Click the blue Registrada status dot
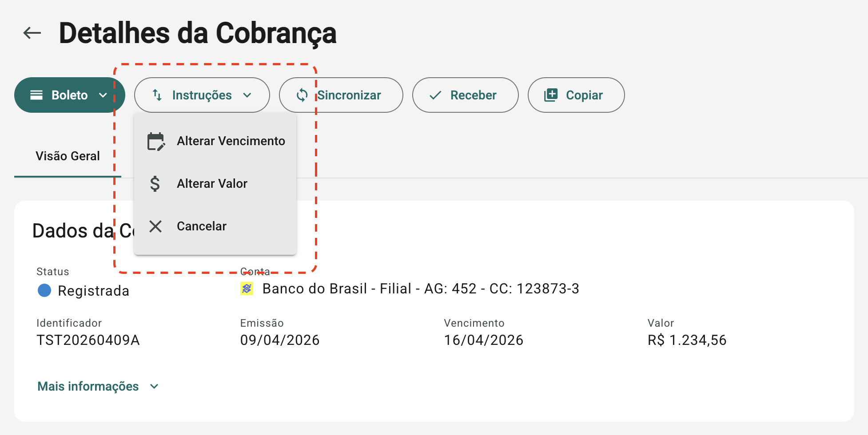 [44, 290]
